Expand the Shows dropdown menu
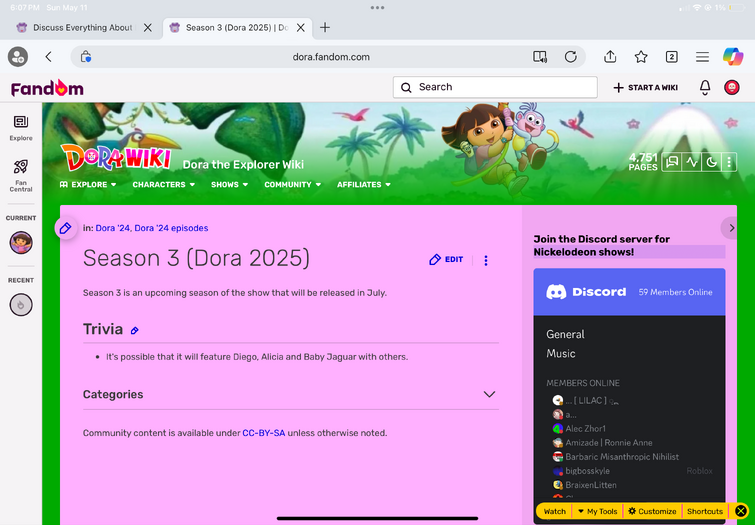This screenshot has width=755, height=525. [x=230, y=184]
